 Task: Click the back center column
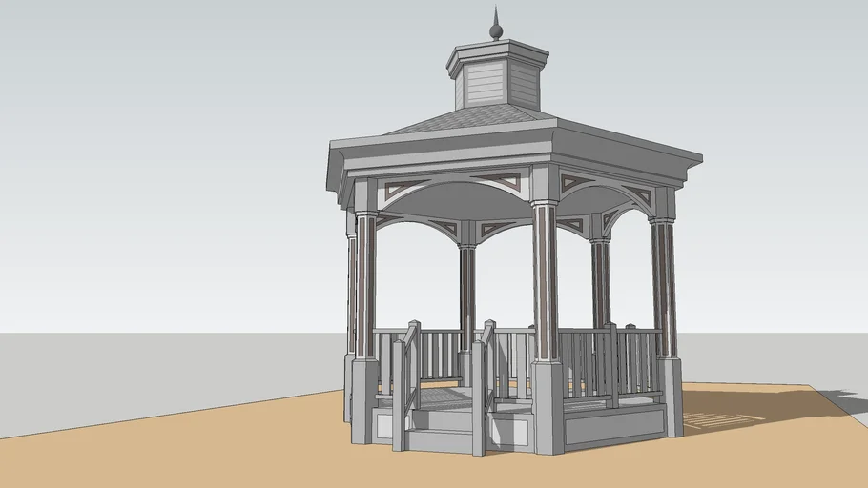tap(467, 295)
